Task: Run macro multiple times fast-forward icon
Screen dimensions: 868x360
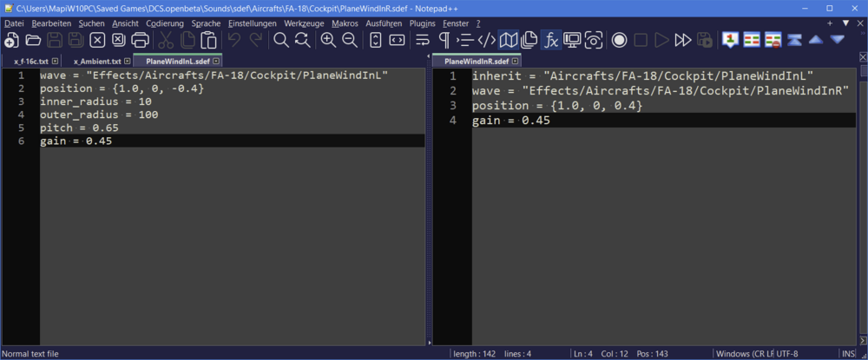Action: coord(683,40)
